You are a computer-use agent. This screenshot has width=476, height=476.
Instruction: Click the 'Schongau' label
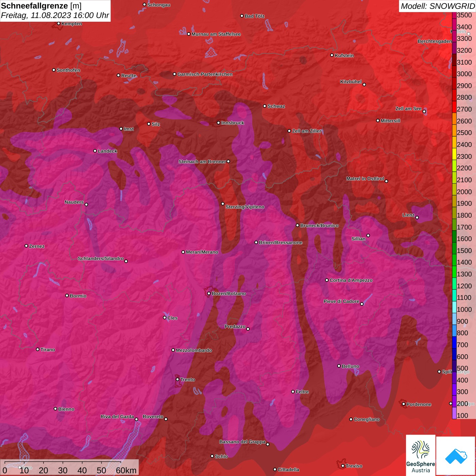159,5
